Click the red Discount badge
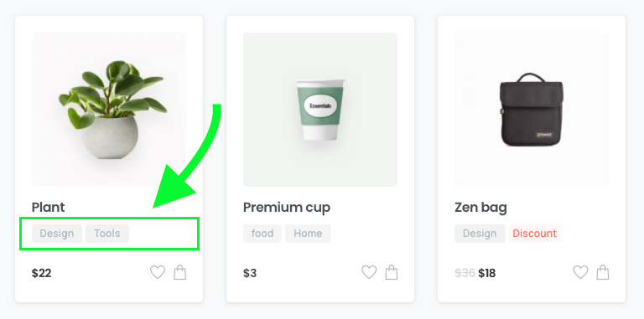The width and height of the screenshot is (644, 319). pyautogui.click(x=535, y=234)
